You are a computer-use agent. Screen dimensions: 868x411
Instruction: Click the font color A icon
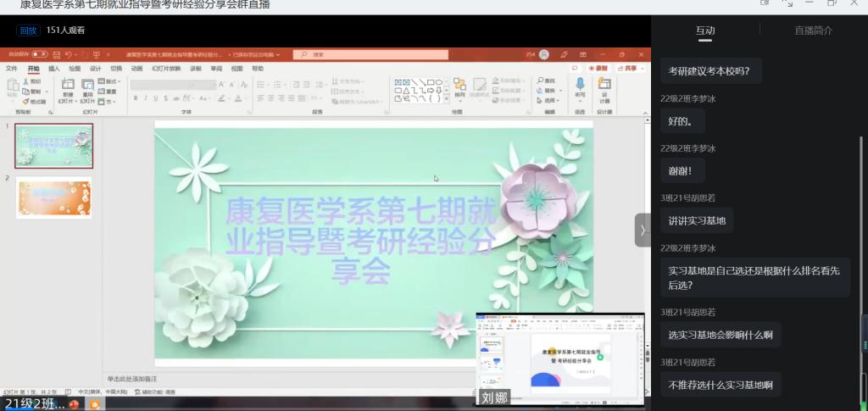pos(238,98)
